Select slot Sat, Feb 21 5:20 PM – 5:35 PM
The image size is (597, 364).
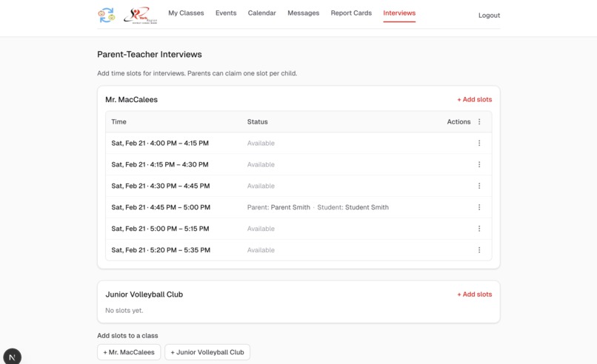pyautogui.click(x=161, y=250)
